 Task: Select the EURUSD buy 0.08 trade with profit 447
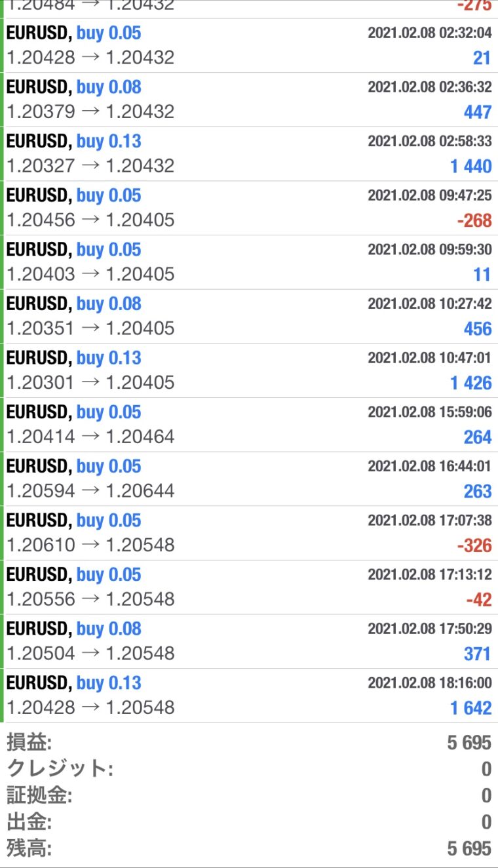[x=249, y=100]
